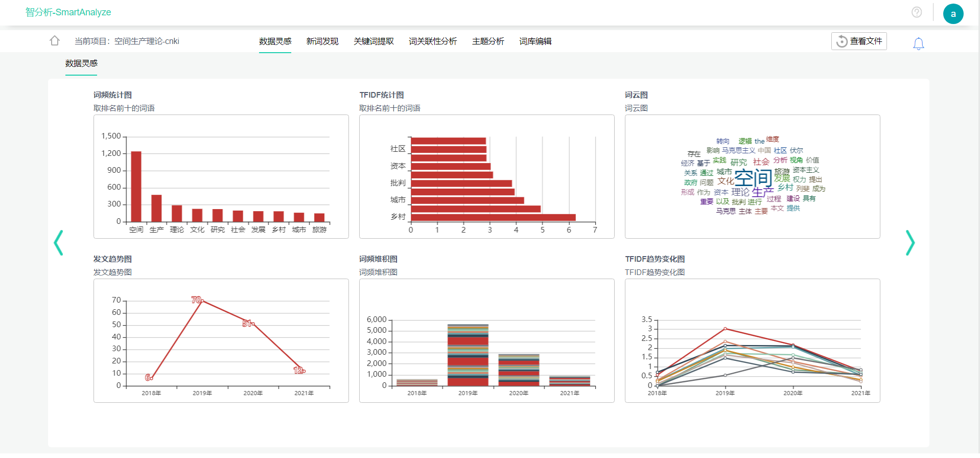Click the TFIDF趋势变化图 title text

click(x=655, y=259)
